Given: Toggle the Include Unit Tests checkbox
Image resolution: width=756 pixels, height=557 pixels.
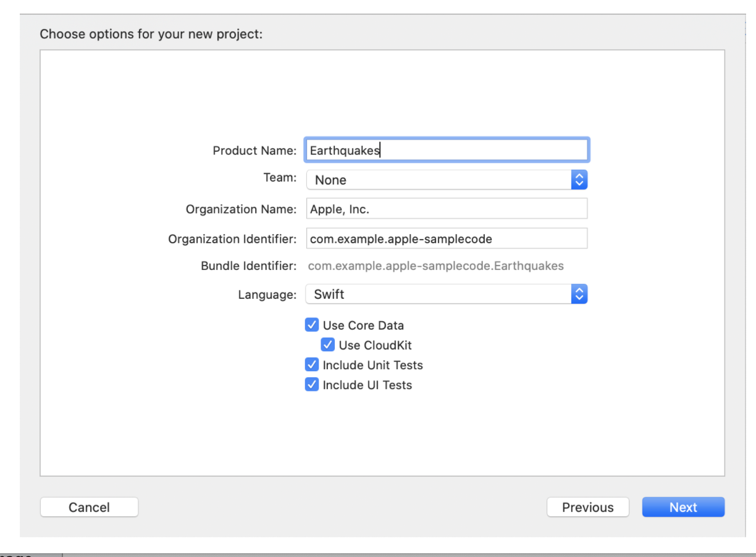Looking at the screenshot, I should pos(312,364).
